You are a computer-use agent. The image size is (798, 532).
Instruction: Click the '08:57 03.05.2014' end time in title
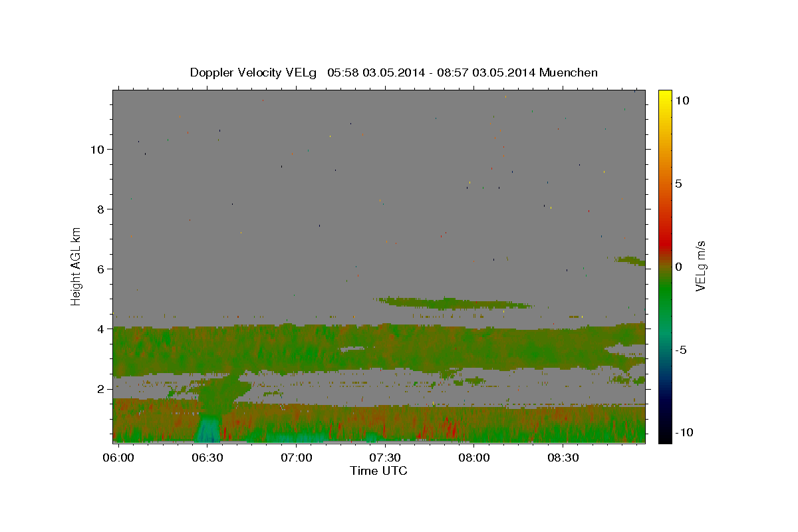[487, 72]
